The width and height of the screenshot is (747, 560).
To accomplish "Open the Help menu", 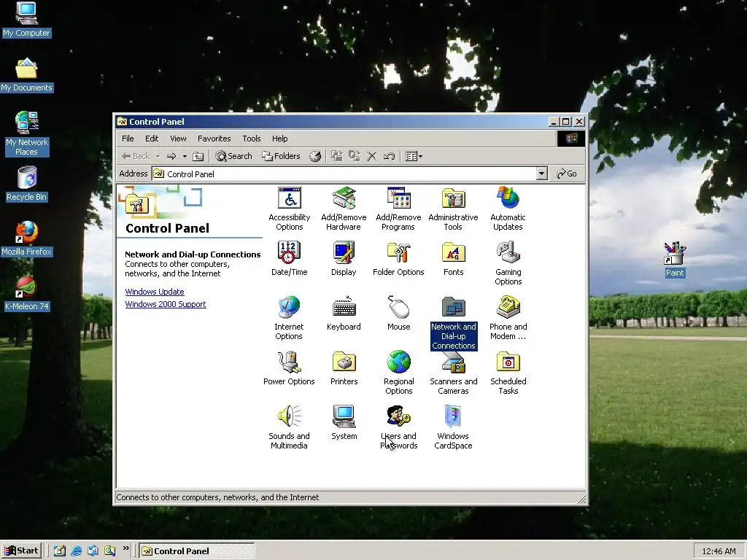I will click(x=279, y=139).
